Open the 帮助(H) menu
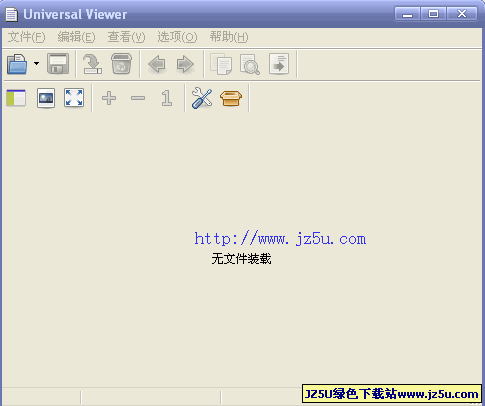The image size is (485, 406). pos(229,37)
